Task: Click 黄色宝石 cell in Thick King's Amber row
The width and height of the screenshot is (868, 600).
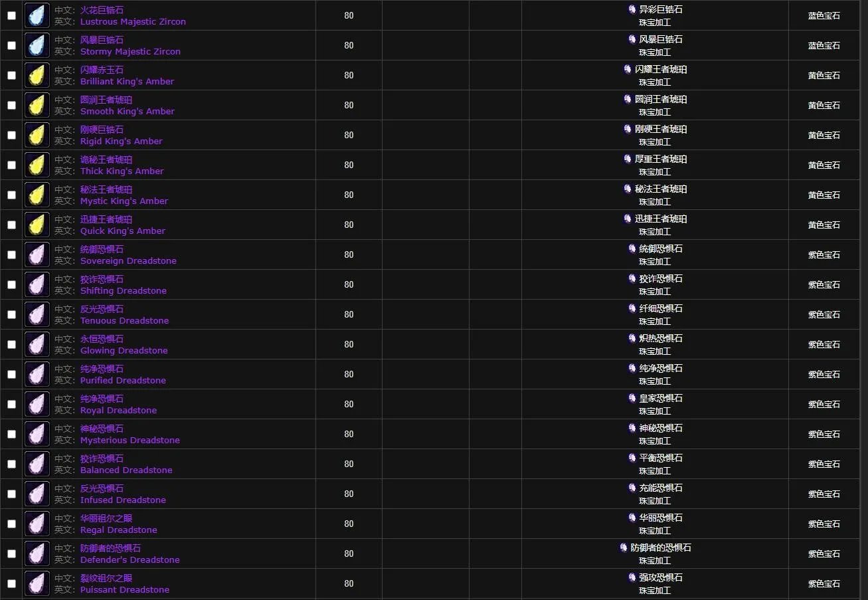Action: tap(824, 165)
